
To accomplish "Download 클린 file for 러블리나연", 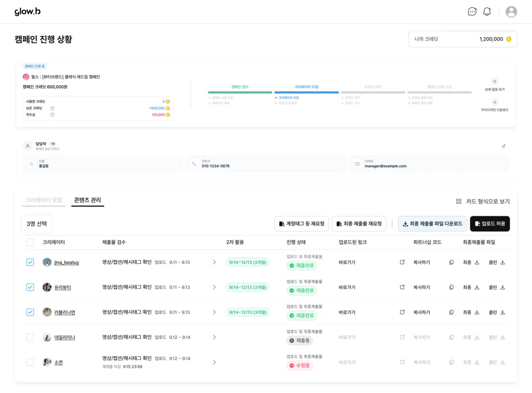I will click(502, 312).
